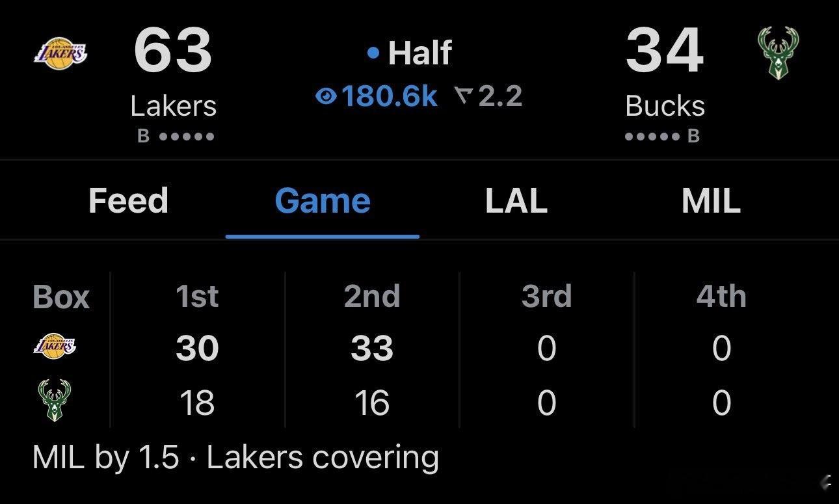
Task: Tap the 1st quarter column header
Action: point(197,297)
